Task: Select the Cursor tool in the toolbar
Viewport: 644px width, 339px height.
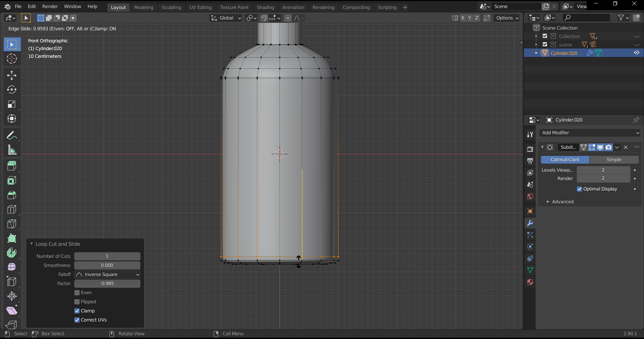Action: click(x=12, y=59)
